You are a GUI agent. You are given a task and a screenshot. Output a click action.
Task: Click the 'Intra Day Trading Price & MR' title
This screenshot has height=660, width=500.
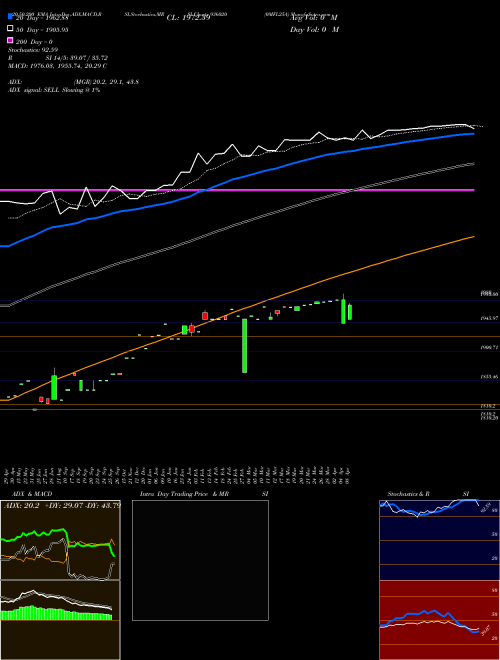click(184, 494)
